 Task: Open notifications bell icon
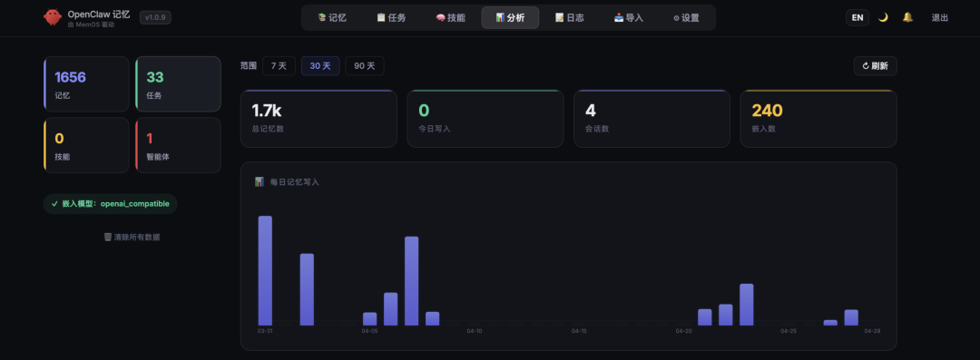tap(907, 17)
